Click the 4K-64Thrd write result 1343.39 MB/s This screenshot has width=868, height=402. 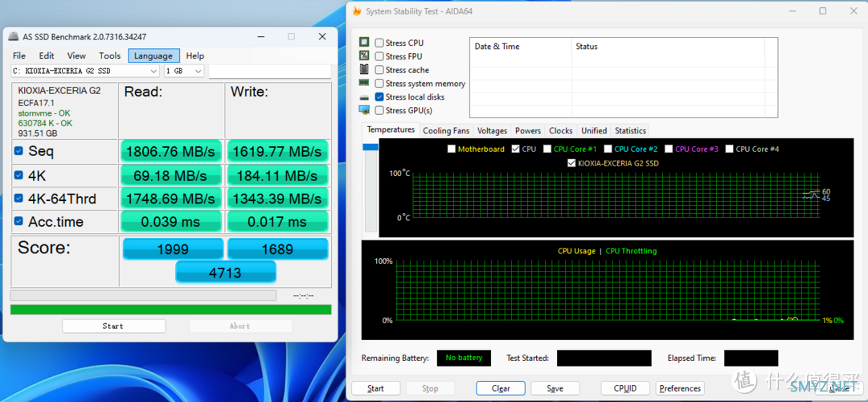277,199
